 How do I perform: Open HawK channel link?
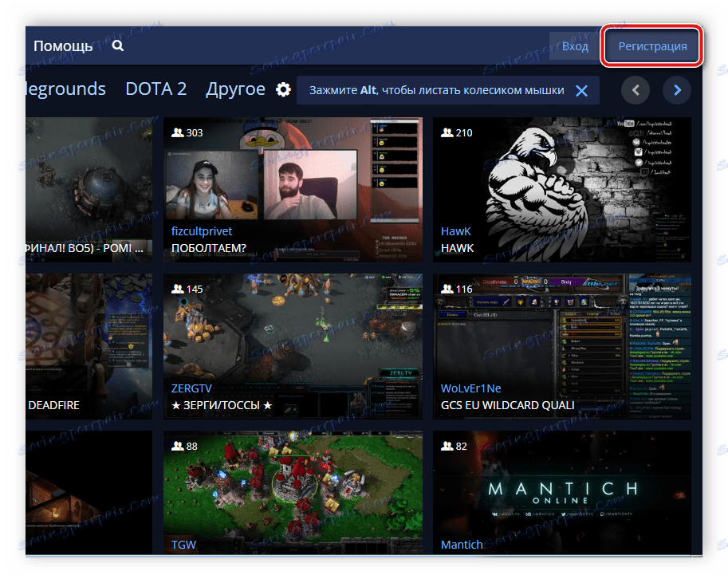pos(455,230)
